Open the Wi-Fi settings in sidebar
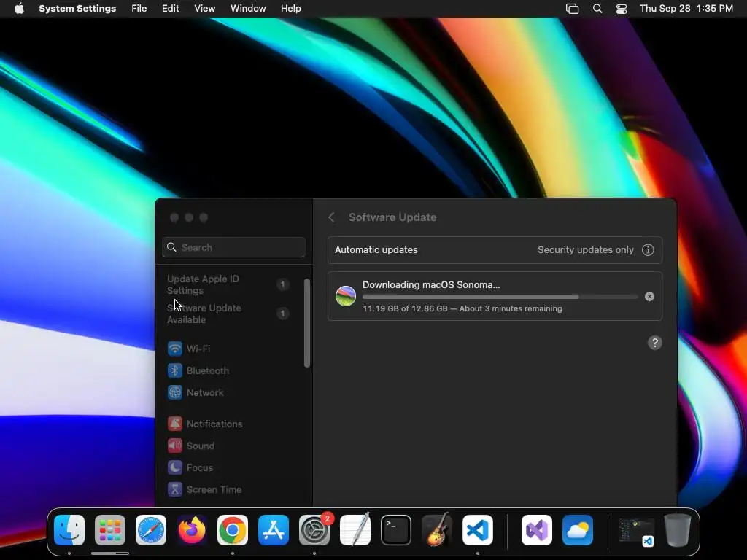Viewport: 747px width, 560px height. pos(189,349)
